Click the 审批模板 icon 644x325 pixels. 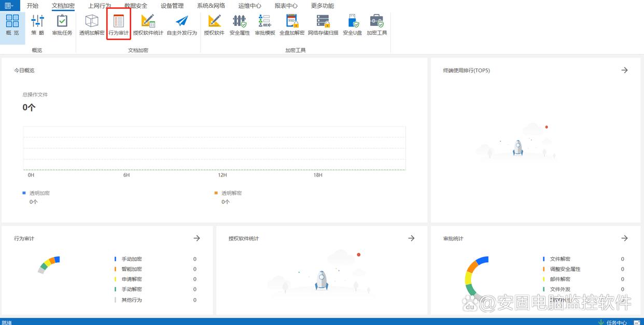point(264,24)
